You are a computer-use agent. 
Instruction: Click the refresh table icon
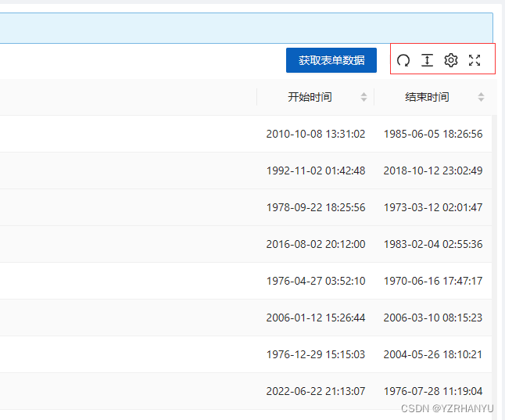point(403,60)
